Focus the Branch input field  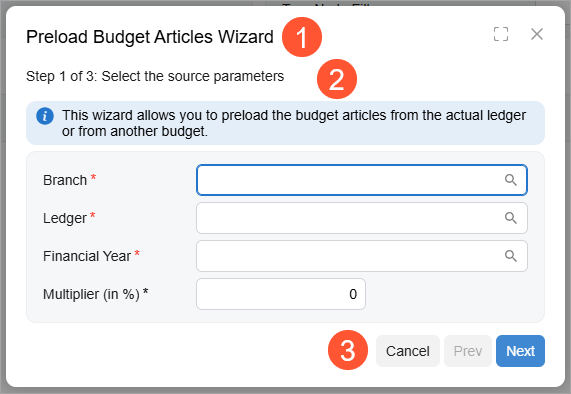[362, 180]
